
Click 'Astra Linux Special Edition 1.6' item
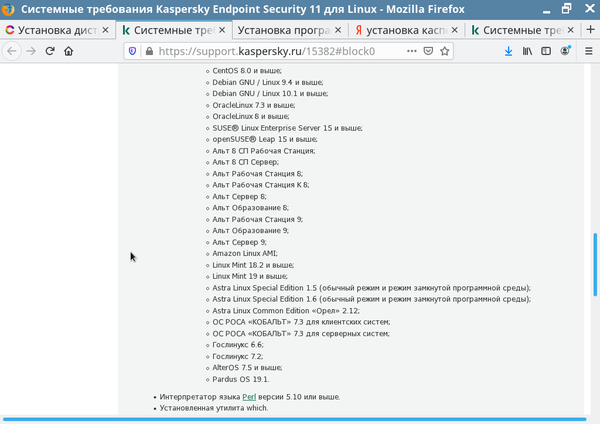click(x=372, y=299)
